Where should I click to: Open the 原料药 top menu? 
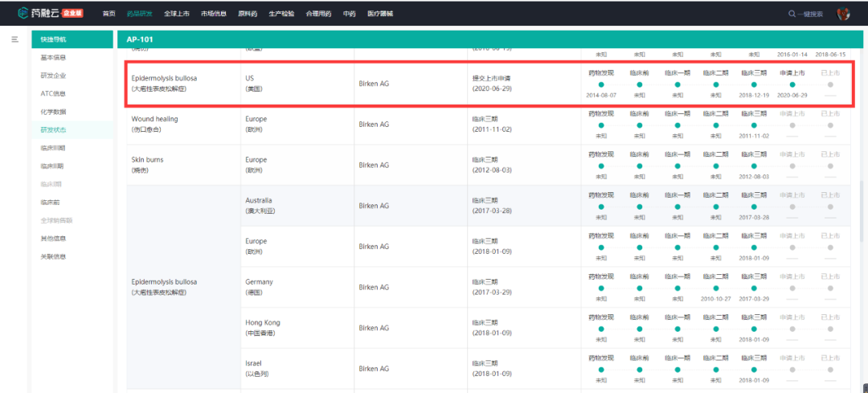point(248,14)
